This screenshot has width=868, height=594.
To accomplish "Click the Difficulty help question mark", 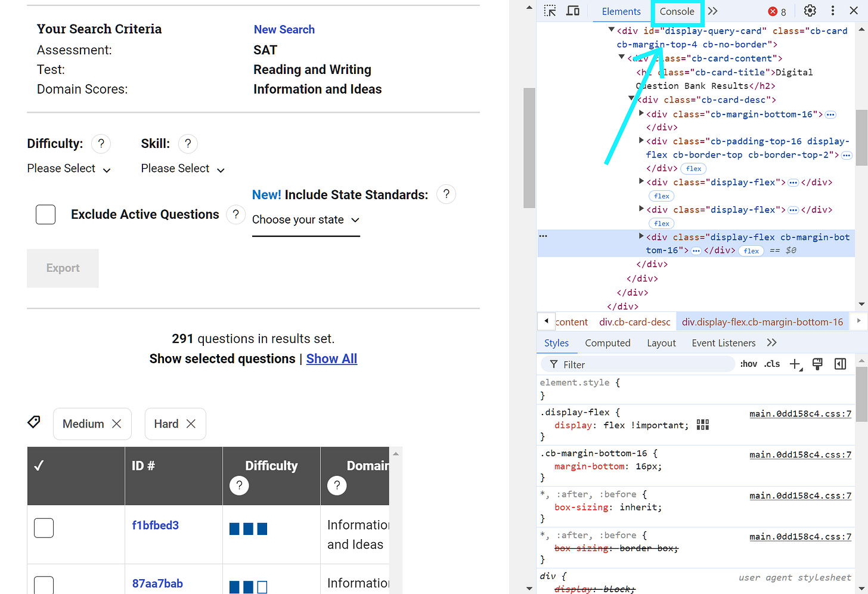I will click(101, 144).
